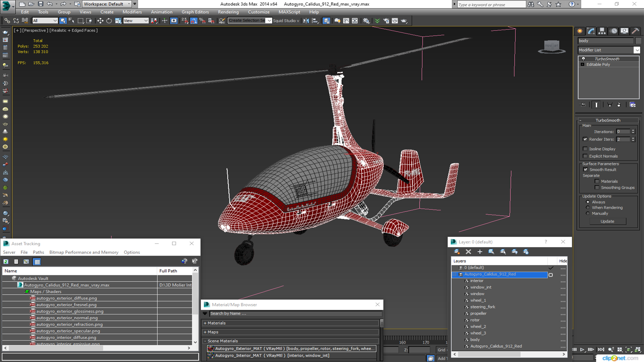Open the Modifiers menu
This screenshot has height=362, width=644.
[132, 12]
